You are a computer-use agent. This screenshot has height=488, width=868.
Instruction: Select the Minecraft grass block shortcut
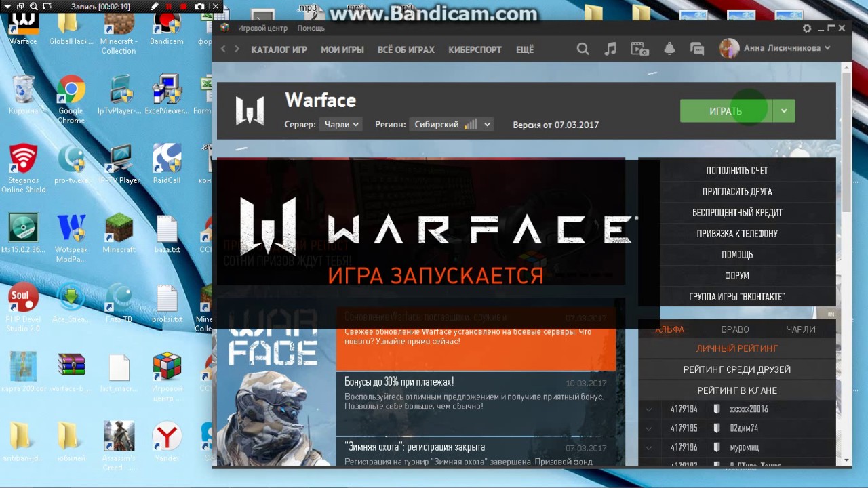[119, 234]
